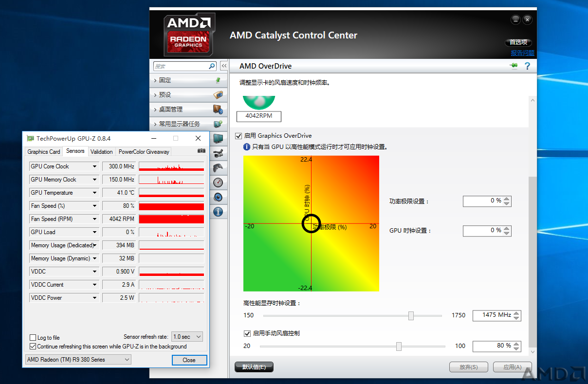Open VDDC Power sensor dropdown
The height and width of the screenshot is (384, 588).
click(x=95, y=298)
